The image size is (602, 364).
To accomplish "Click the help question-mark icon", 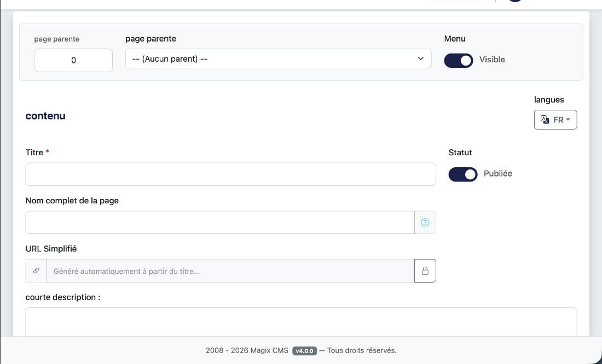I will [425, 222].
